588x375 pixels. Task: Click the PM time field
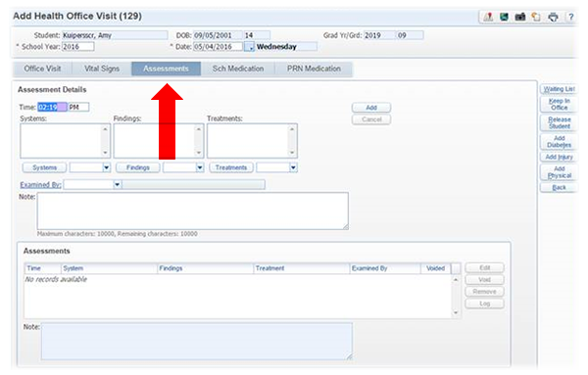tap(78, 107)
